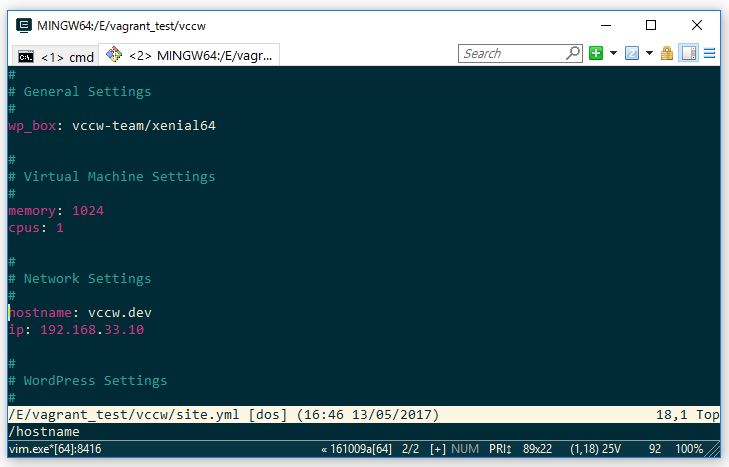Open a new console with green plus
This screenshot has width=729, height=467.
[596, 53]
